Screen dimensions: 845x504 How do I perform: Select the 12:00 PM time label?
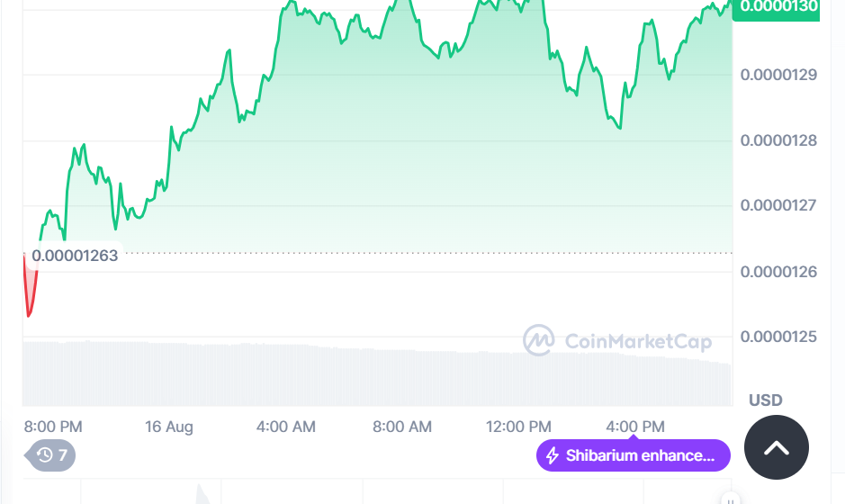(x=518, y=427)
